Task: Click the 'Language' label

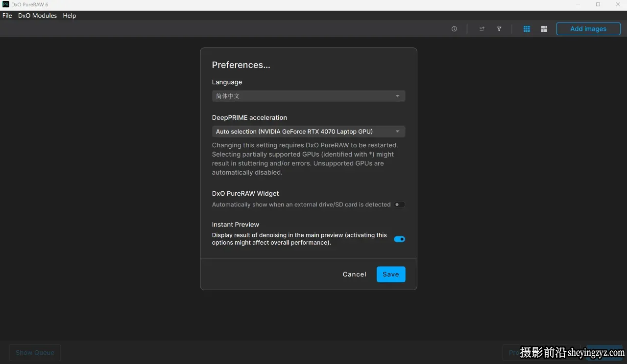Action: pos(227,82)
